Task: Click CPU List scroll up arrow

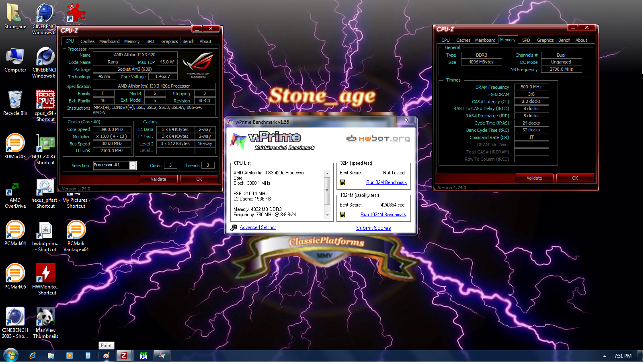Action: pos(327,173)
